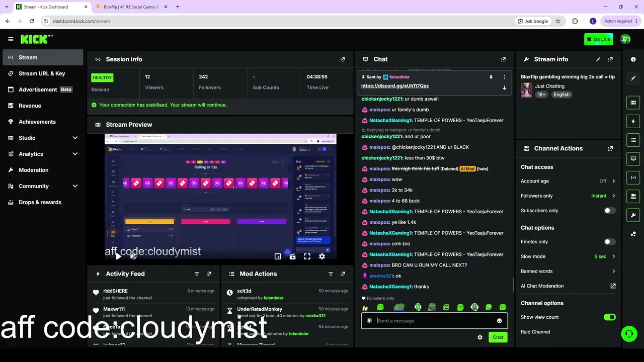Pop out the Chat panel
This screenshot has width=644, height=362.
click(x=503, y=59)
